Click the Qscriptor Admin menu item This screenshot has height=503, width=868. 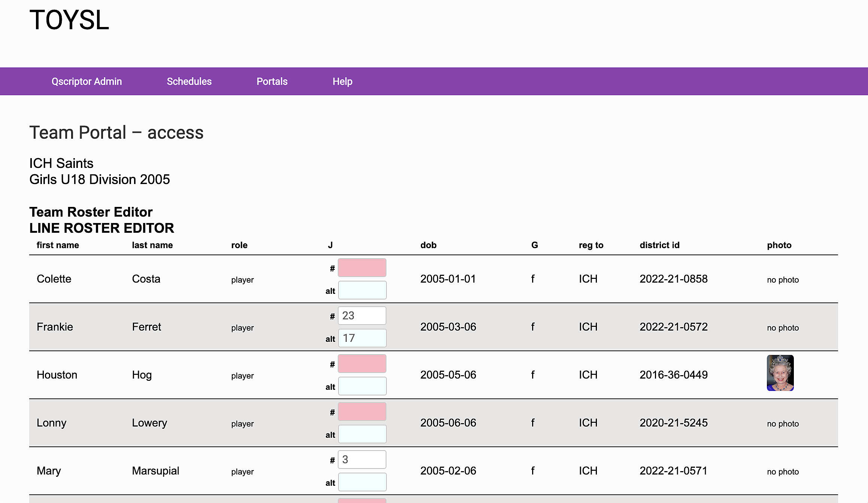[87, 81]
